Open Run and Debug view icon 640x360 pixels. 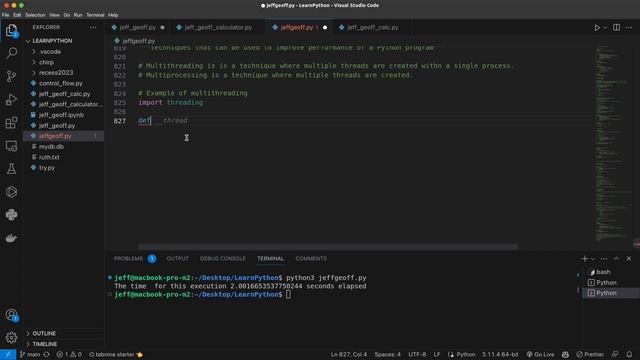pos(11,99)
